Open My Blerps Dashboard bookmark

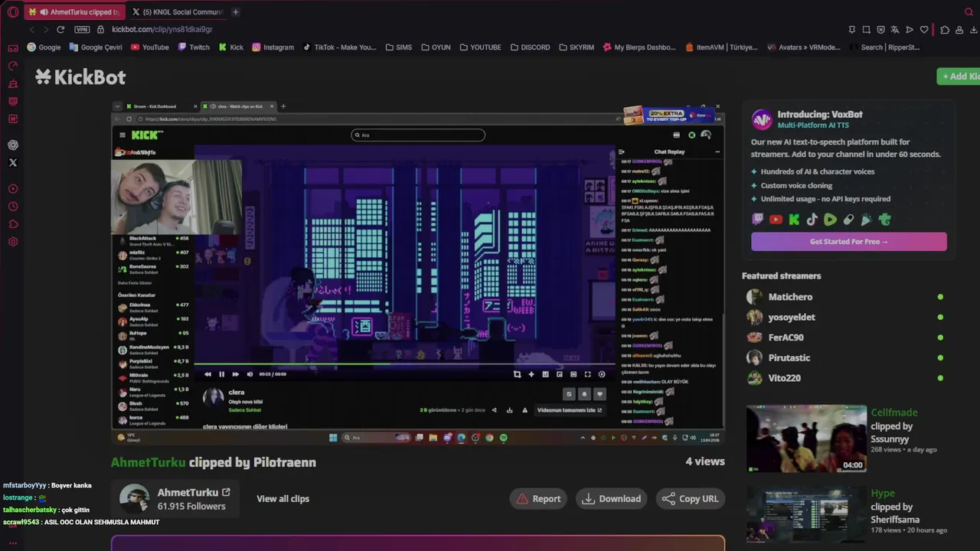(639, 47)
